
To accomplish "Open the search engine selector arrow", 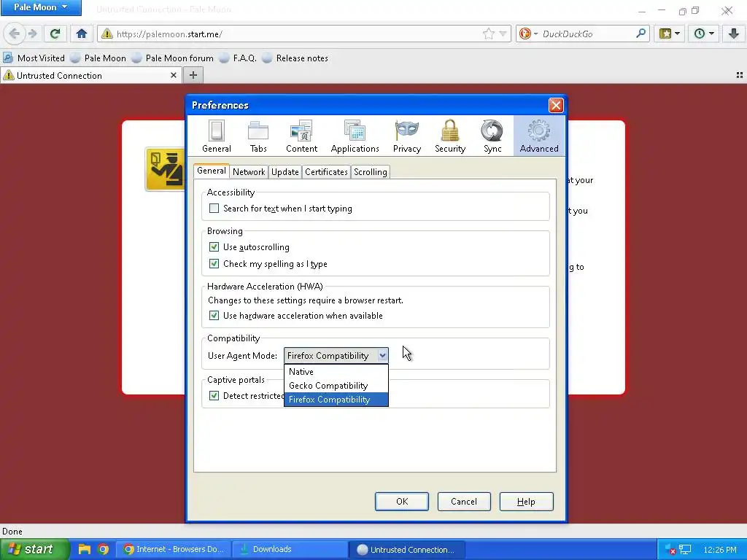I will [535, 34].
